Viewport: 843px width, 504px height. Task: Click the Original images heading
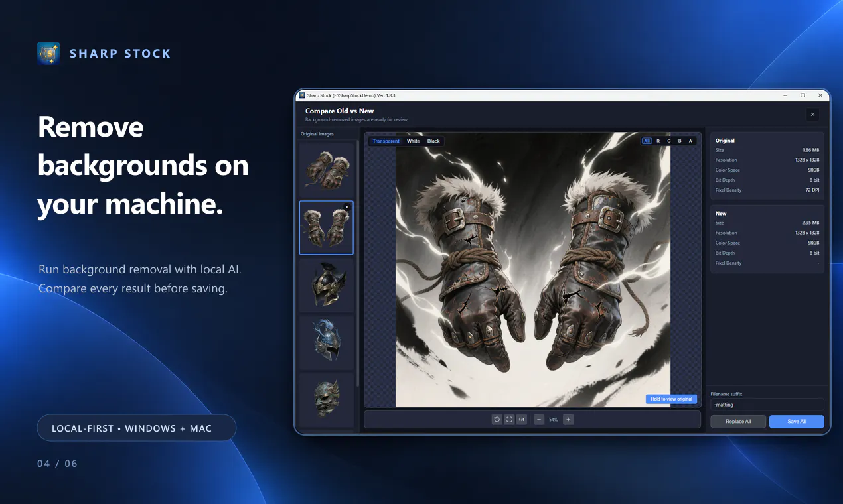[317, 134]
